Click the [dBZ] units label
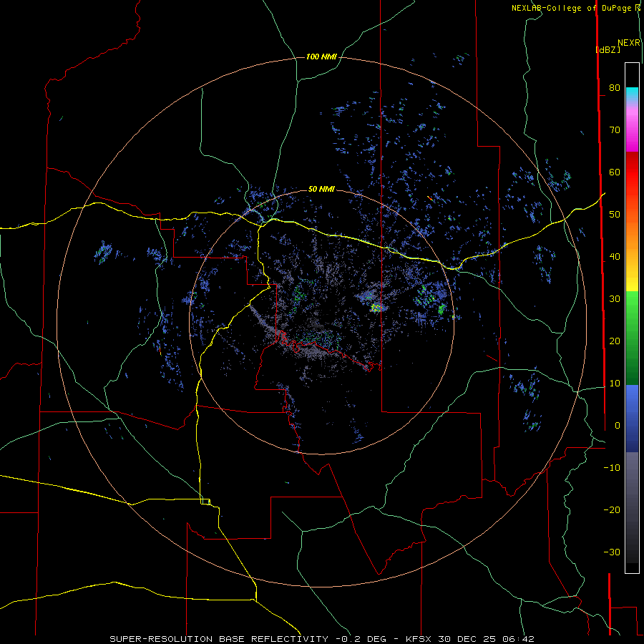This screenshot has height=644, width=644. (608, 49)
